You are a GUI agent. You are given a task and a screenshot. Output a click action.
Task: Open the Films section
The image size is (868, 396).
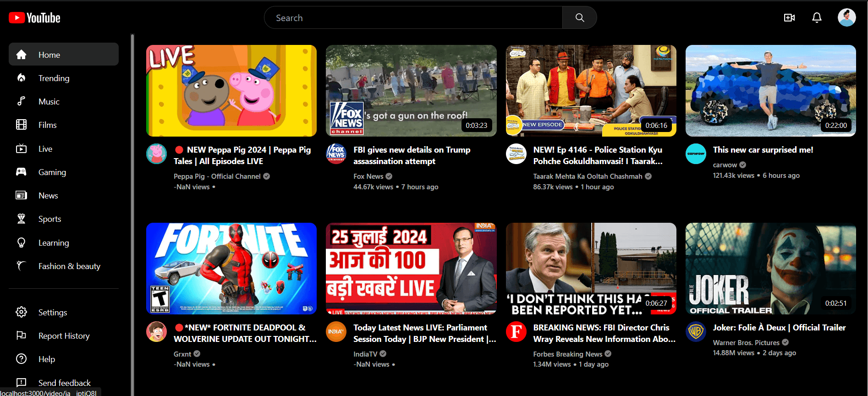click(x=64, y=125)
